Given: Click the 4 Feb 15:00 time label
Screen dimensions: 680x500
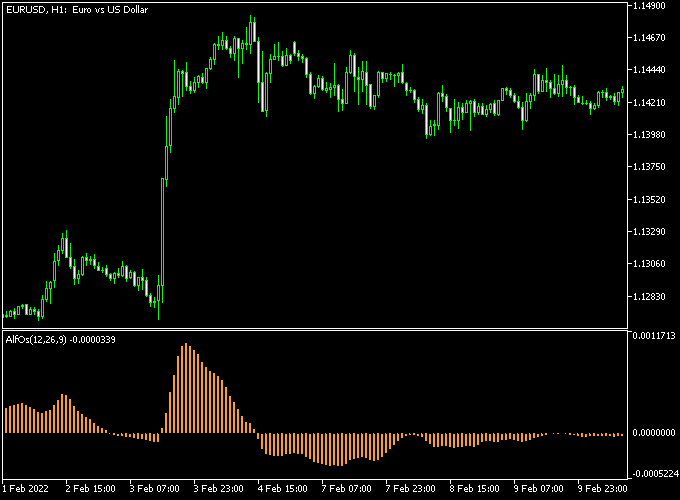Looking at the screenshot, I should coord(281,489).
